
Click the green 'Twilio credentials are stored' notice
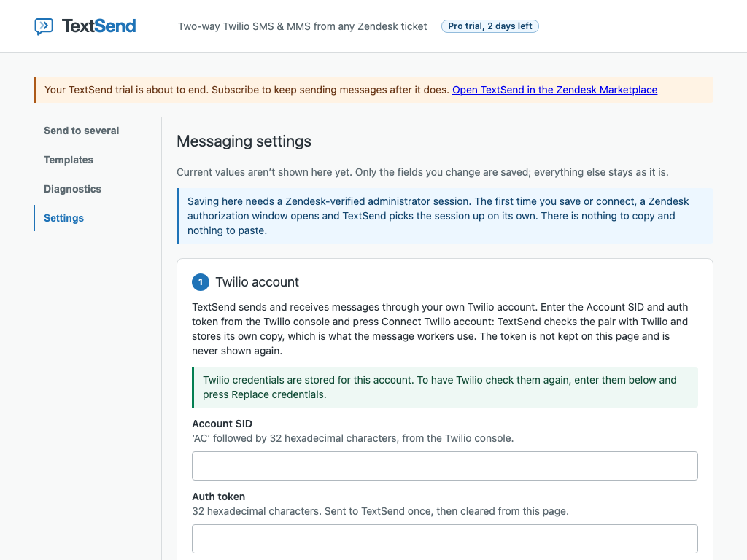[x=444, y=387]
